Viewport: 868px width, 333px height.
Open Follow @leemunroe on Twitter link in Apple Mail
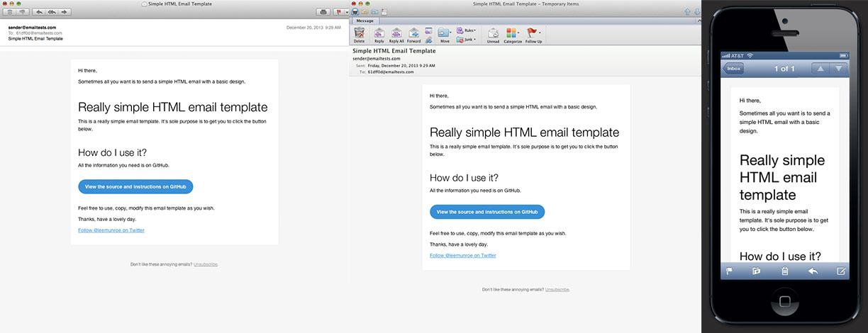pyautogui.click(x=111, y=230)
